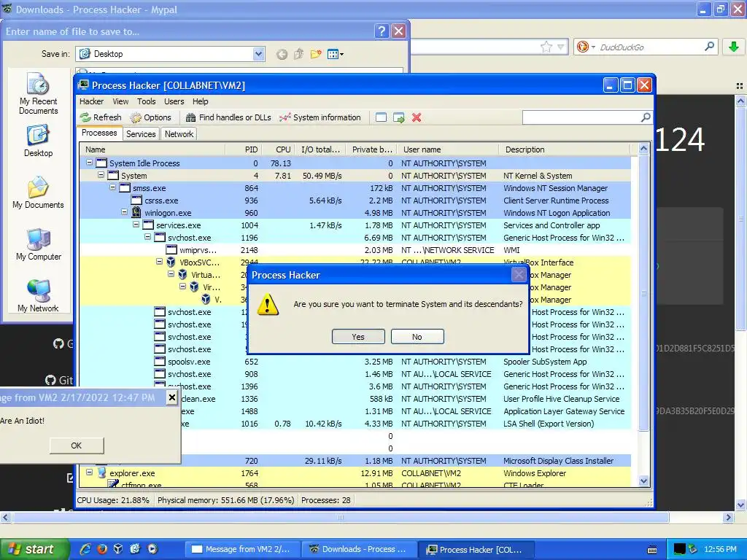
Task: Go up one folder in save dialog
Action: point(298,54)
